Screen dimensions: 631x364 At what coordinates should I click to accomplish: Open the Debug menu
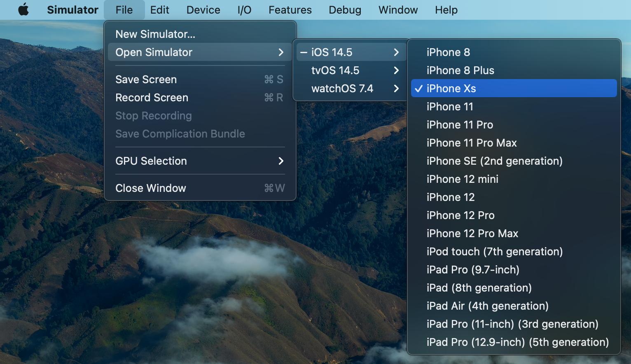point(345,9)
